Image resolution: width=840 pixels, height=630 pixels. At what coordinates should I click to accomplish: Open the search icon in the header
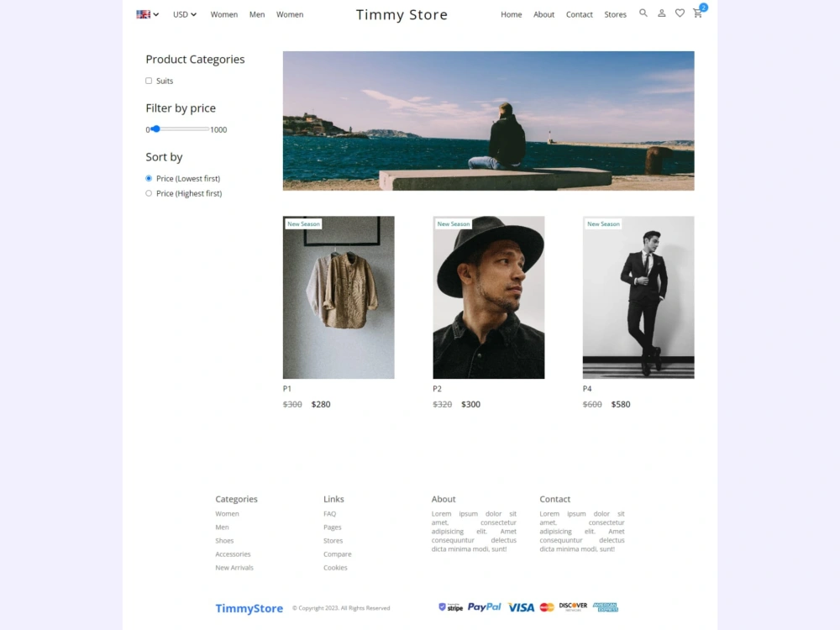[x=643, y=13]
